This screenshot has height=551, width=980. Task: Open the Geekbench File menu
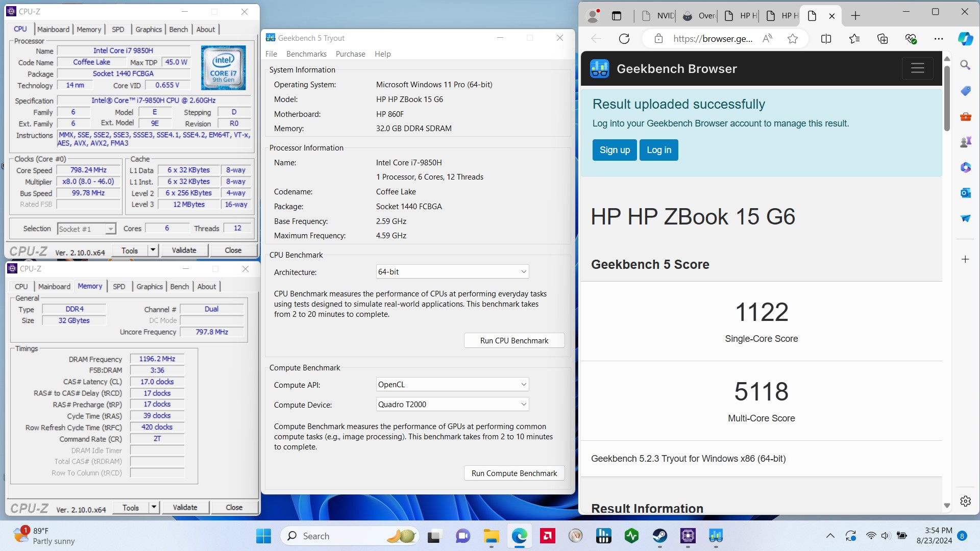point(271,54)
